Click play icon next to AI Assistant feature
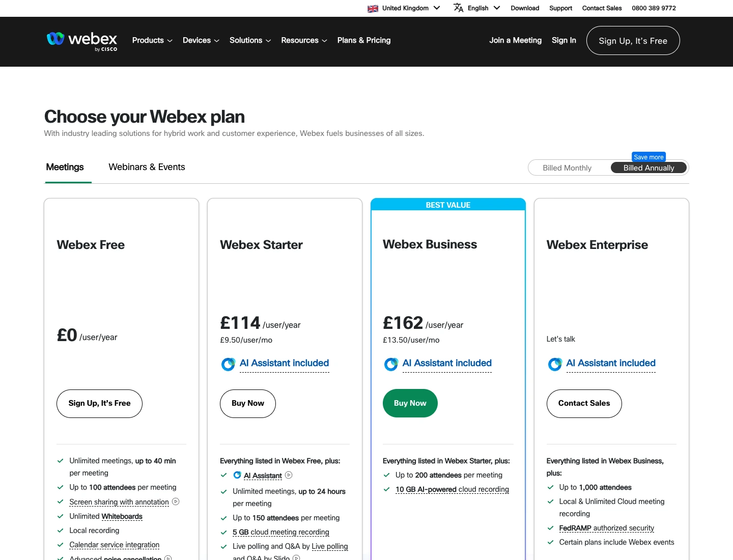Image resolution: width=733 pixels, height=560 pixels. 289,475
